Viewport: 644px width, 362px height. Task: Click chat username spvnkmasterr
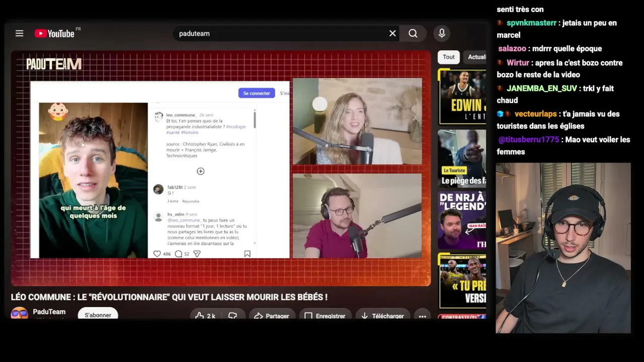531,23
